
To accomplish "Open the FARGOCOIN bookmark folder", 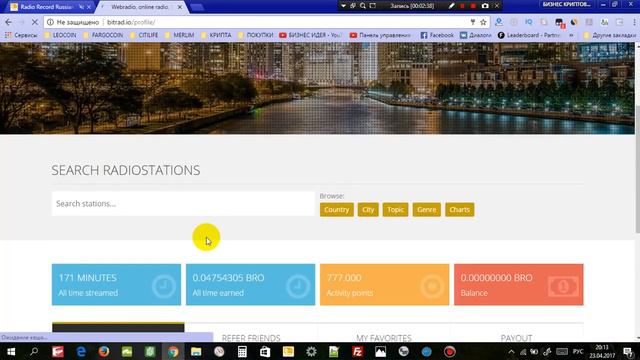I will click(103, 35).
